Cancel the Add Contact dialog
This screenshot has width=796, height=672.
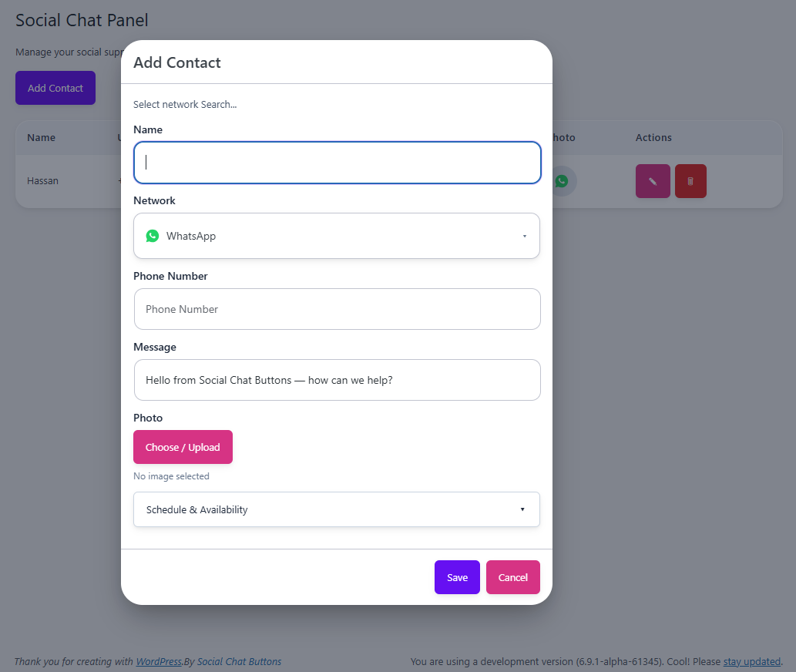click(512, 576)
